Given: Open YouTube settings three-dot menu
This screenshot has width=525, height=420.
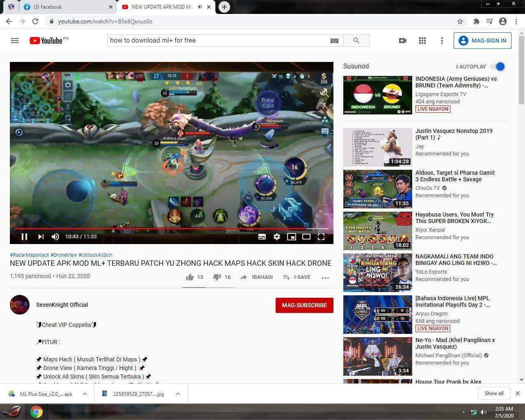Looking at the screenshot, I should (442, 41).
